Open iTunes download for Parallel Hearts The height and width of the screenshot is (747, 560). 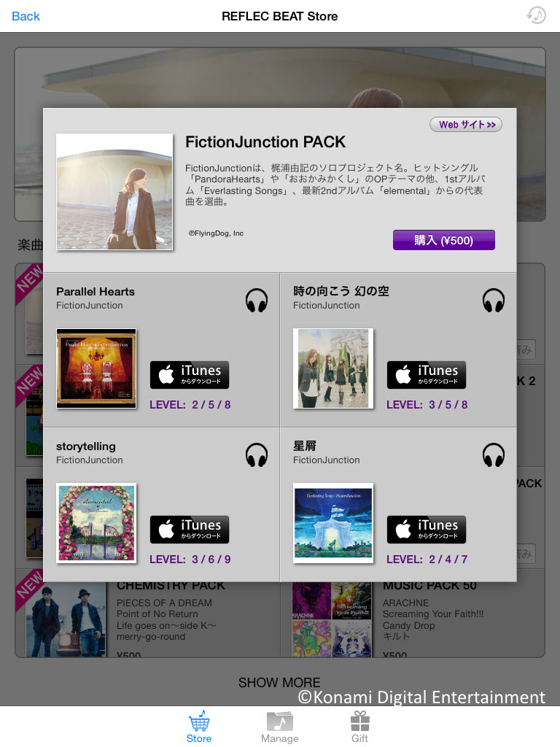pos(190,375)
